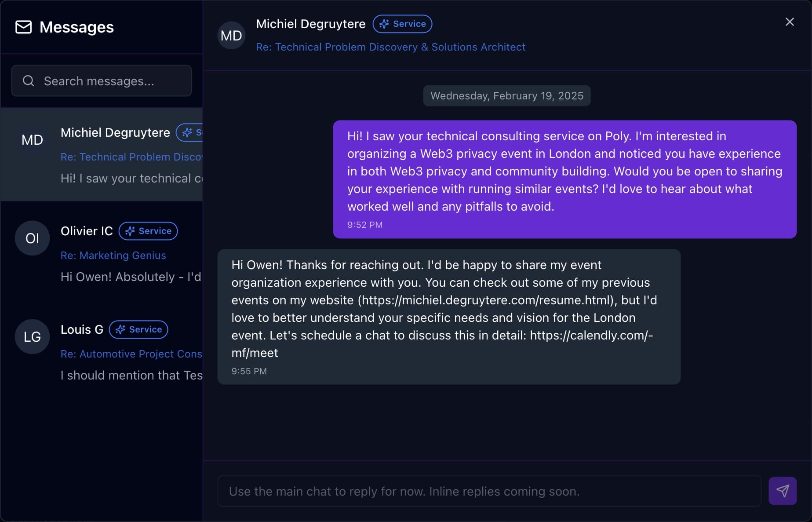Click the OI avatar for Olivier IC

(x=32, y=238)
